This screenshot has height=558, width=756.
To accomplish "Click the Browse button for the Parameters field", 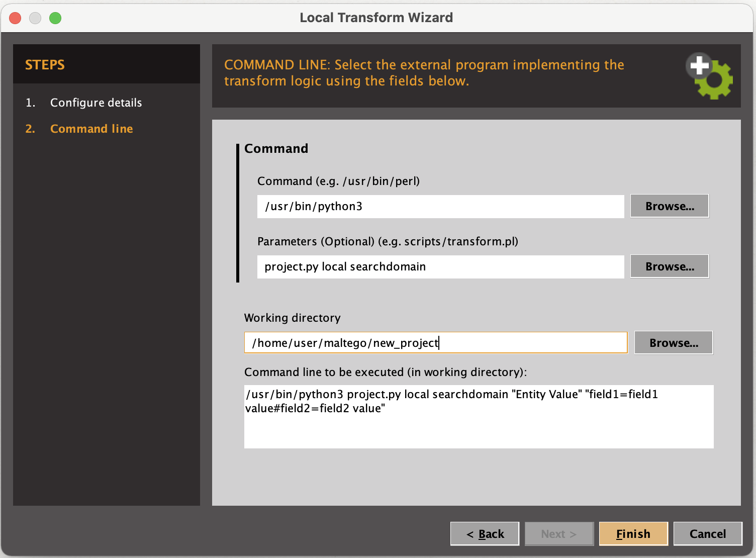I will coord(670,266).
